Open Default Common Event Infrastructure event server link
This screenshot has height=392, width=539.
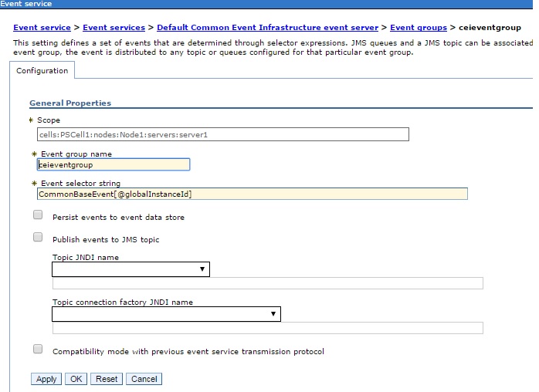[267, 28]
